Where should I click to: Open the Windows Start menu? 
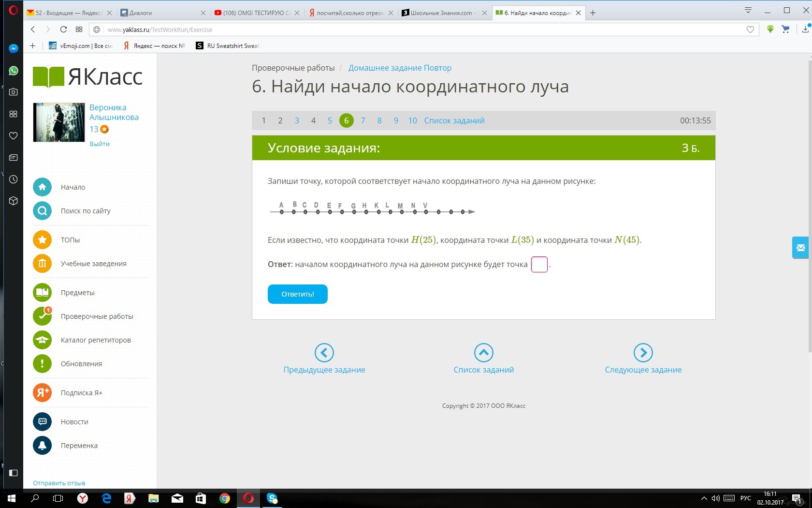(12, 498)
